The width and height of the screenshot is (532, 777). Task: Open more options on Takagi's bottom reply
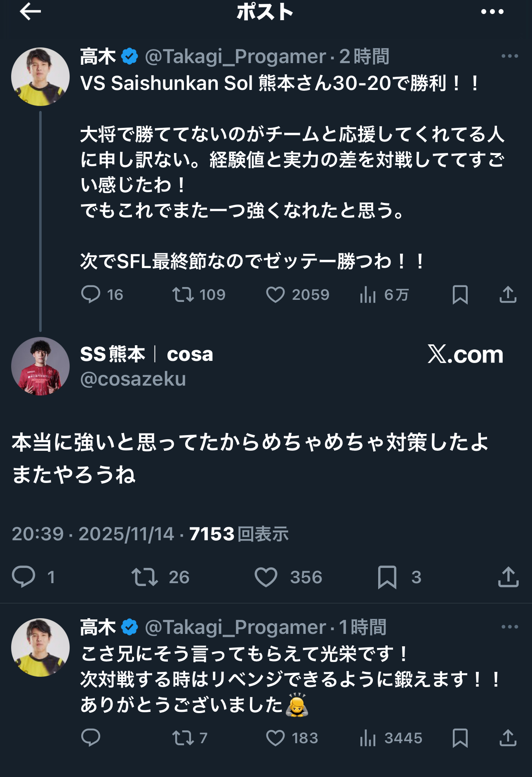(x=509, y=627)
